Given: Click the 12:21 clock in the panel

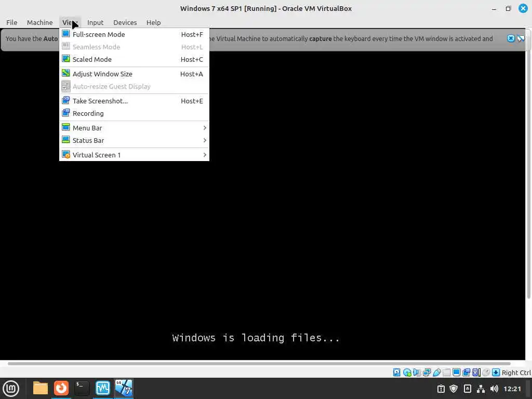Looking at the screenshot, I should 512,389.
